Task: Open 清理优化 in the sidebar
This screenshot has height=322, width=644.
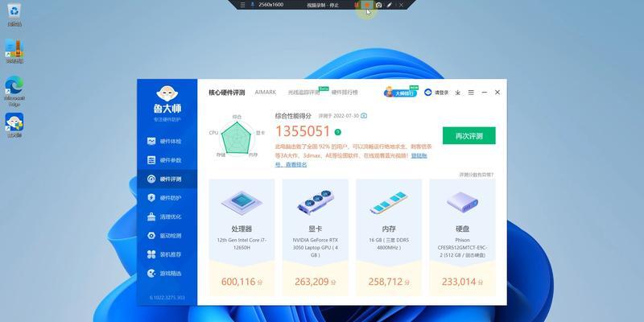Action: (167, 217)
